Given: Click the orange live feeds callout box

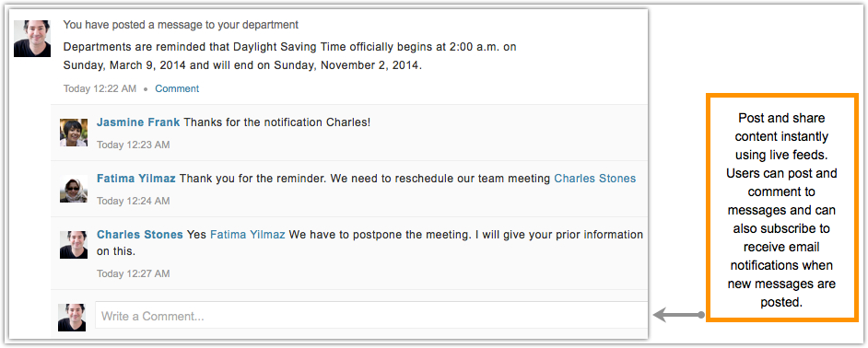Looking at the screenshot, I should tap(781, 207).
